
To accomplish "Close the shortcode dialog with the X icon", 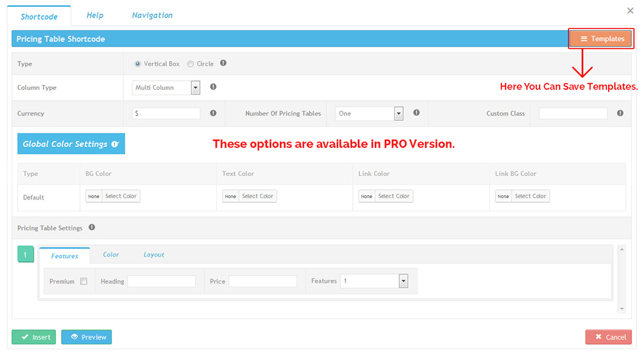I will pos(630,11).
